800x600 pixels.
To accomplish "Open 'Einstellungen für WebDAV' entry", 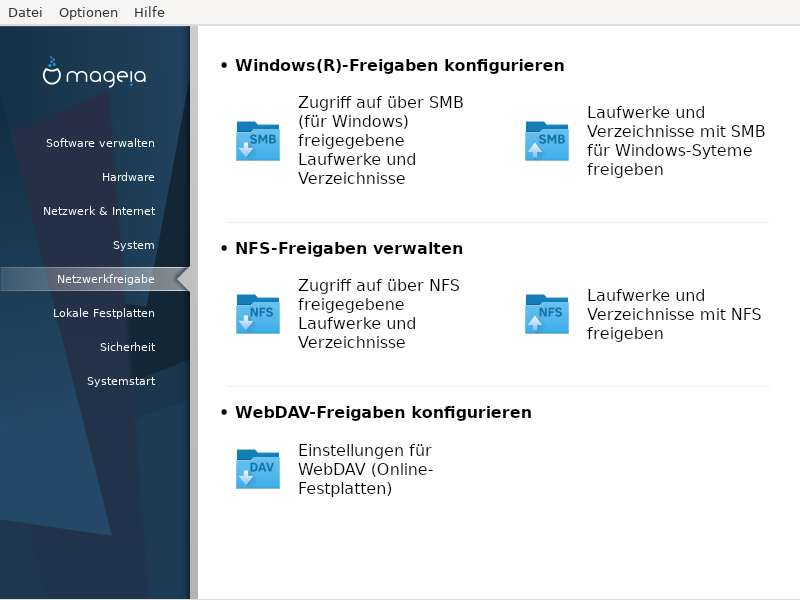I will click(x=365, y=469).
